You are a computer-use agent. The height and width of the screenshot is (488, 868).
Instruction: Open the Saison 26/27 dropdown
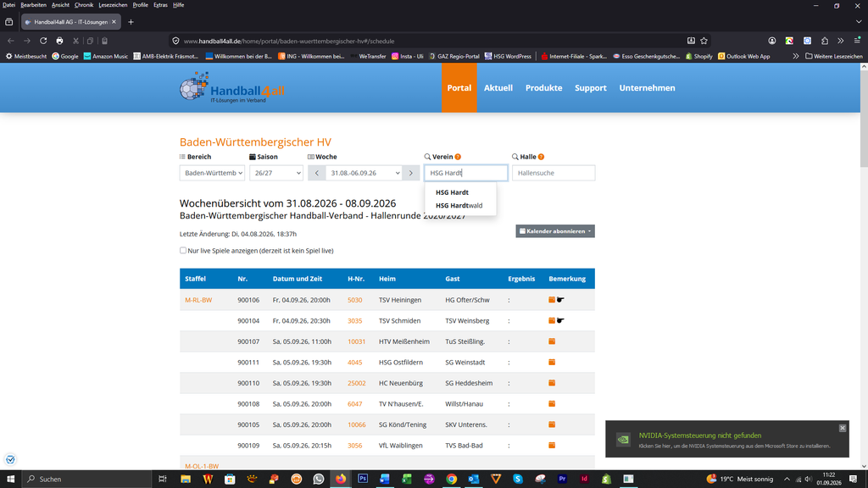pos(275,173)
